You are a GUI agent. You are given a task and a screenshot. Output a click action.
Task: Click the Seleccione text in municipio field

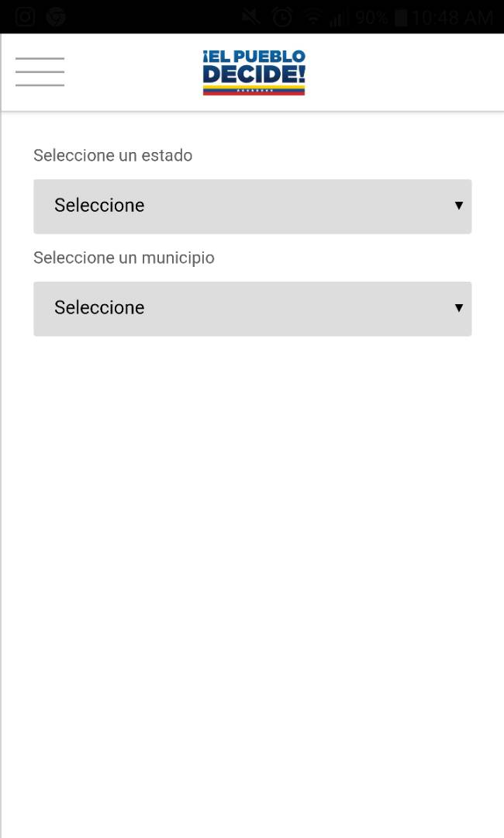98,308
